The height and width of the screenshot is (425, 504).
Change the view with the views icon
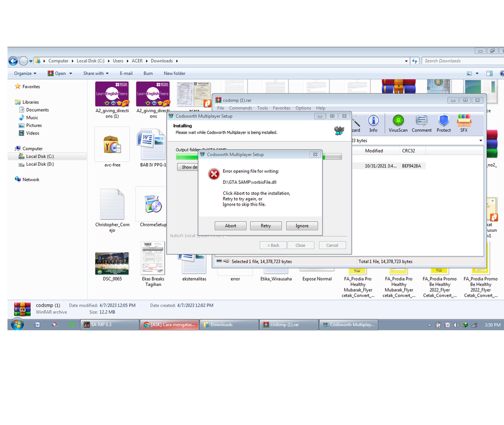coord(469,73)
